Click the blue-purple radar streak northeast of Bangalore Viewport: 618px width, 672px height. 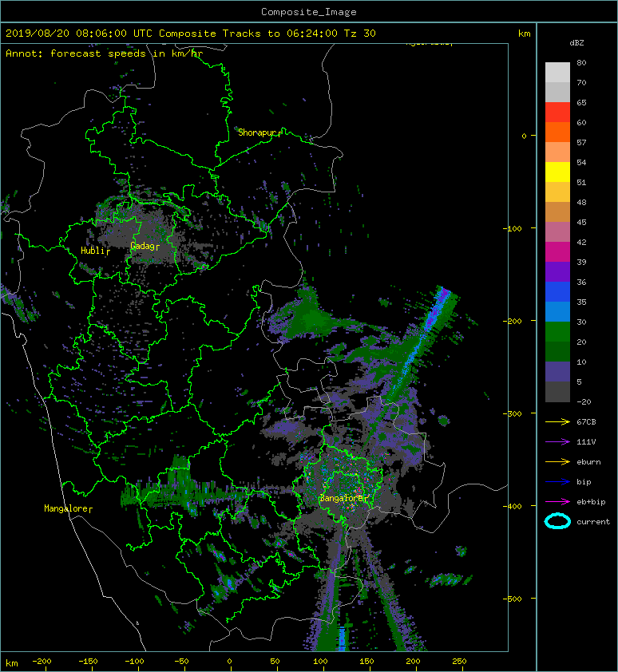422,337
